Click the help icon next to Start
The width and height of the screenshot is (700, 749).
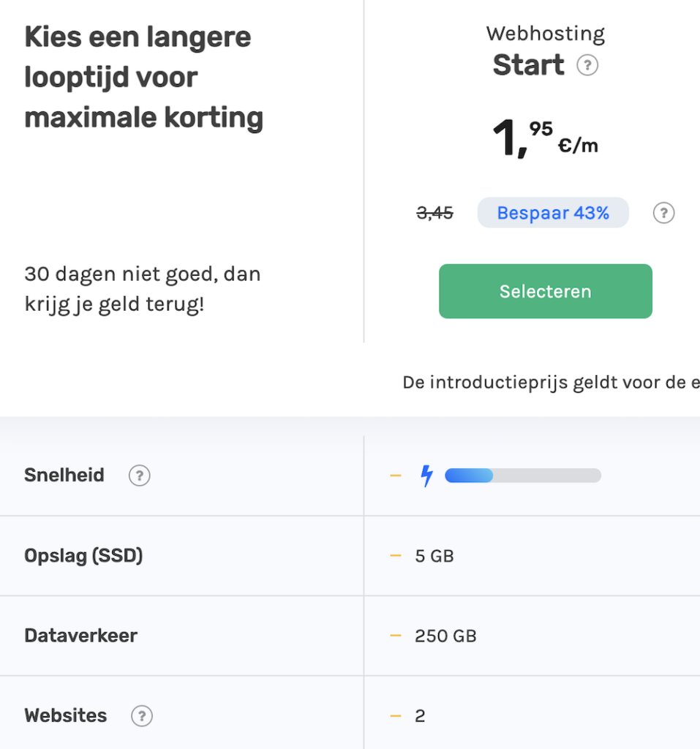(587, 66)
